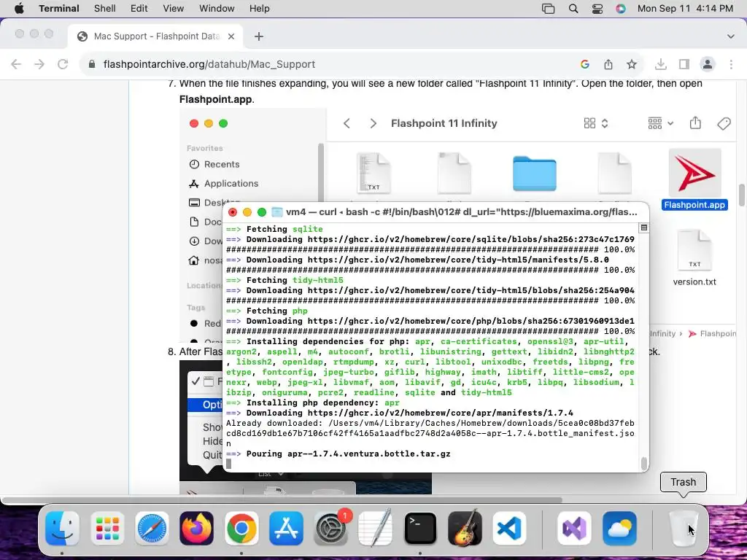Open Google Chrome Dock icon
Image resolution: width=747 pixels, height=560 pixels.
point(241,528)
